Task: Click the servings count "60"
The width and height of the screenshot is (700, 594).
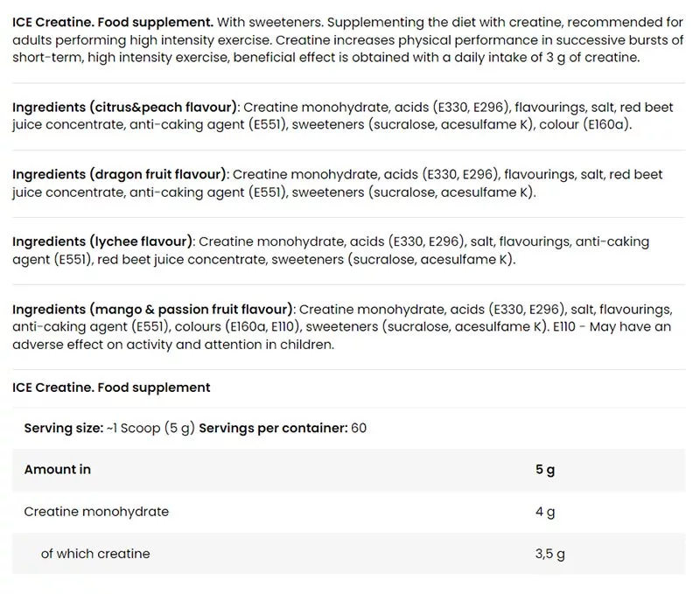Action: tap(359, 429)
